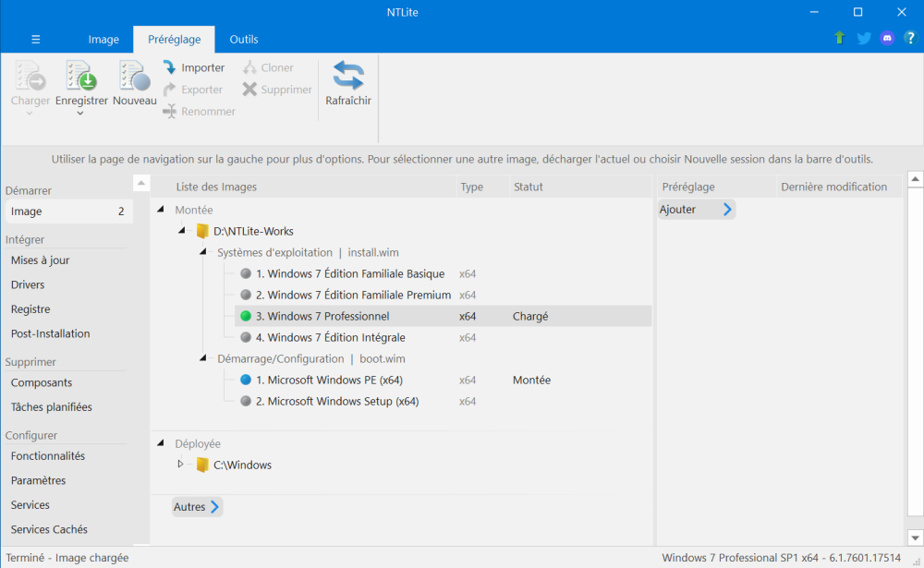Switch to the Outils tab

tap(244, 40)
